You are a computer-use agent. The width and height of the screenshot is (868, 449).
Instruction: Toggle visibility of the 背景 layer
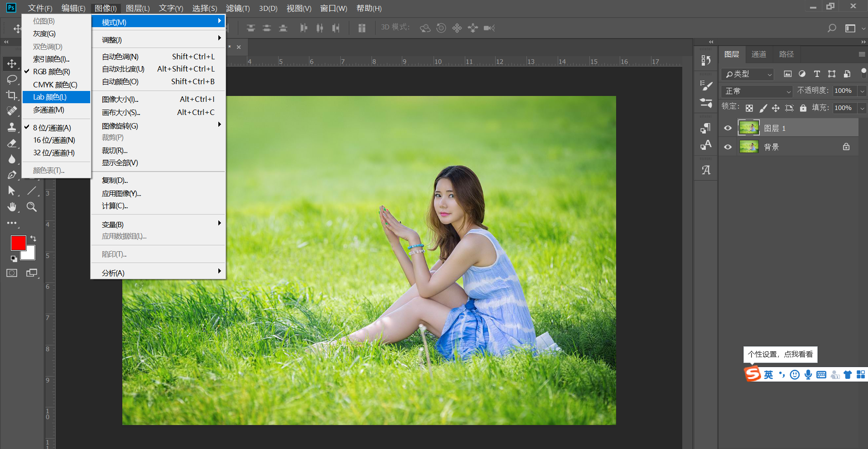click(728, 147)
